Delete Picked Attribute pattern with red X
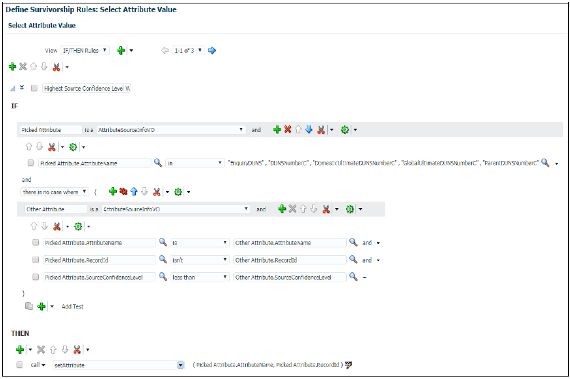 pyautogui.click(x=288, y=129)
